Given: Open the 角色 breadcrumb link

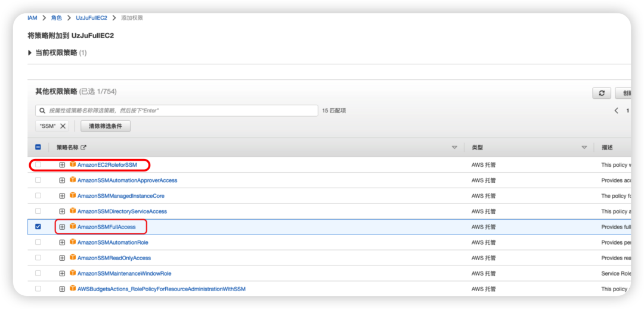Looking at the screenshot, I should coord(57,18).
